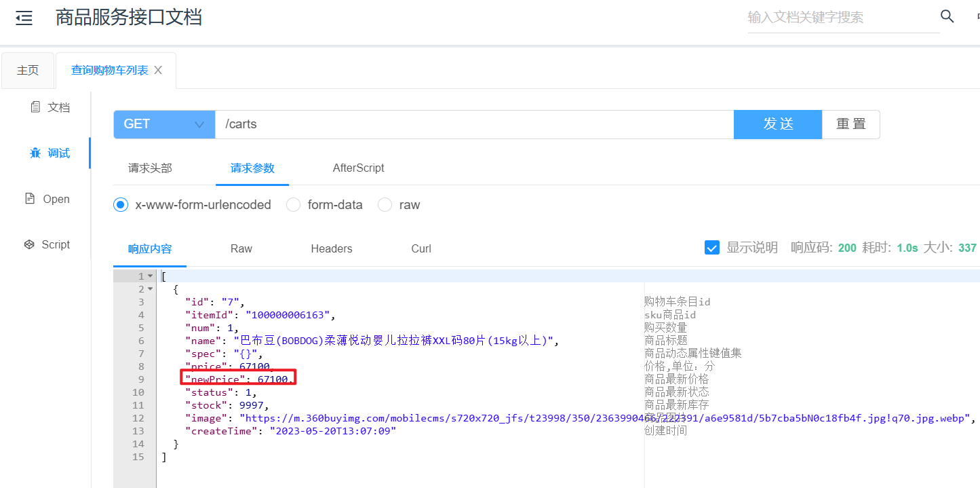980x488 pixels.
Task: Click the search magnifier icon
Action: (x=947, y=16)
